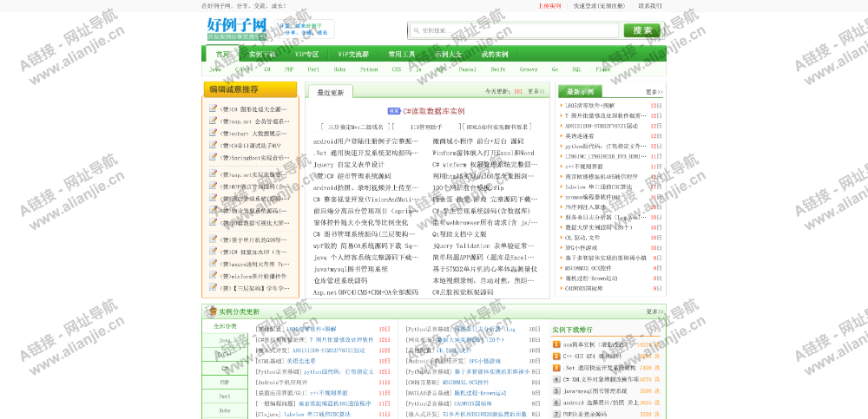Click the gray rank 5 badge
This screenshot has width=868, height=419.
tap(557, 390)
